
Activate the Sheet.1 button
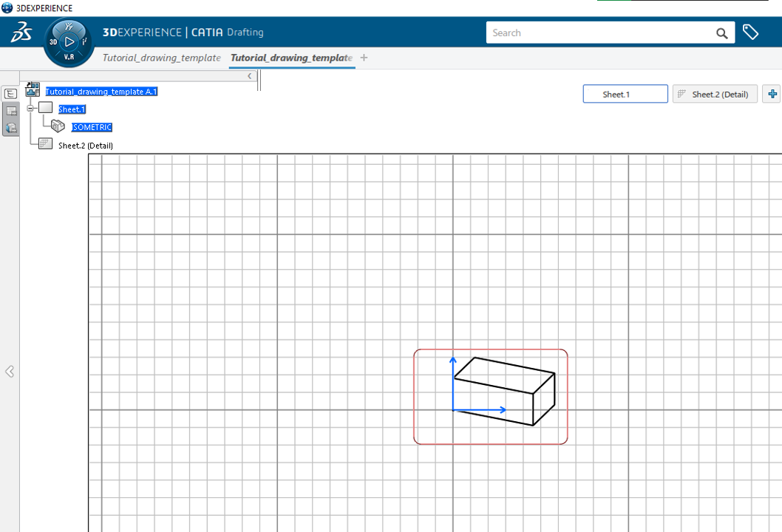[625, 94]
